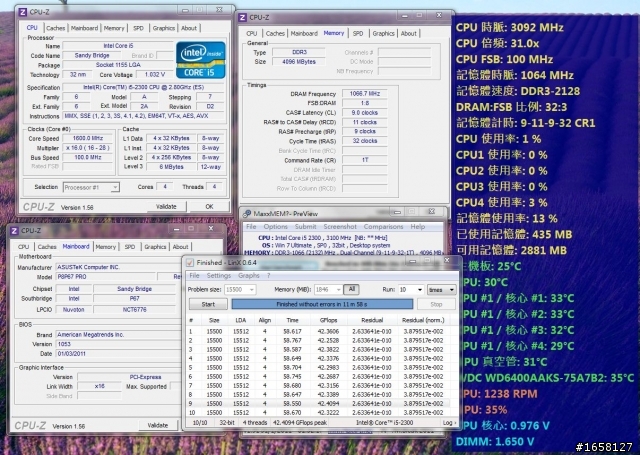Click the MaxxMEM PreView title bar icon

pyautogui.click(x=247, y=213)
